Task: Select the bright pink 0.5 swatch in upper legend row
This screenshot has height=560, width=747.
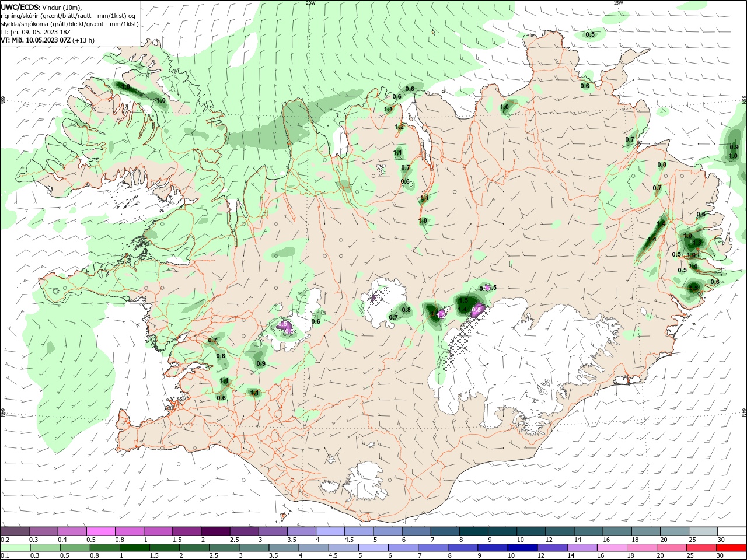Action: pyautogui.click(x=100, y=531)
